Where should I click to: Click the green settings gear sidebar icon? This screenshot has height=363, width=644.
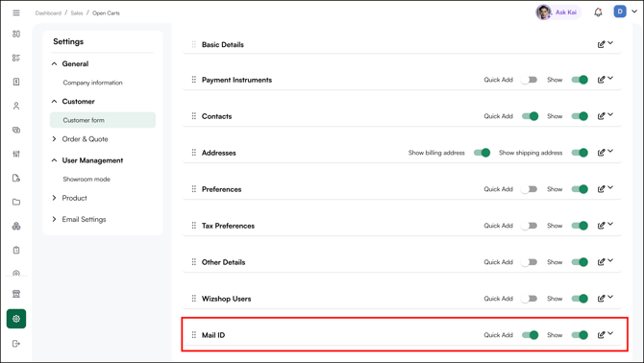tap(16, 319)
